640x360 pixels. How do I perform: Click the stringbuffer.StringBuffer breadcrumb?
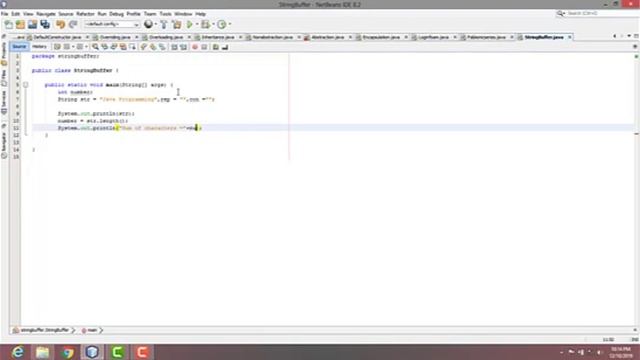pos(44,330)
